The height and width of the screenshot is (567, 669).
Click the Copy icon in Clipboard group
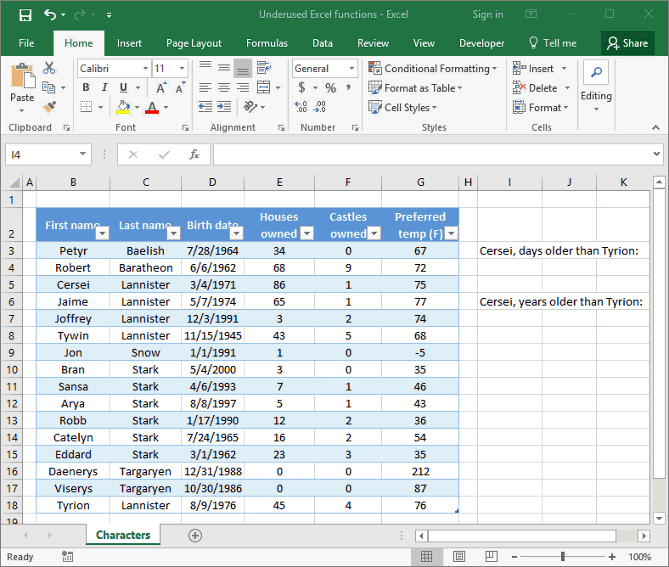pyautogui.click(x=49, y=88)
